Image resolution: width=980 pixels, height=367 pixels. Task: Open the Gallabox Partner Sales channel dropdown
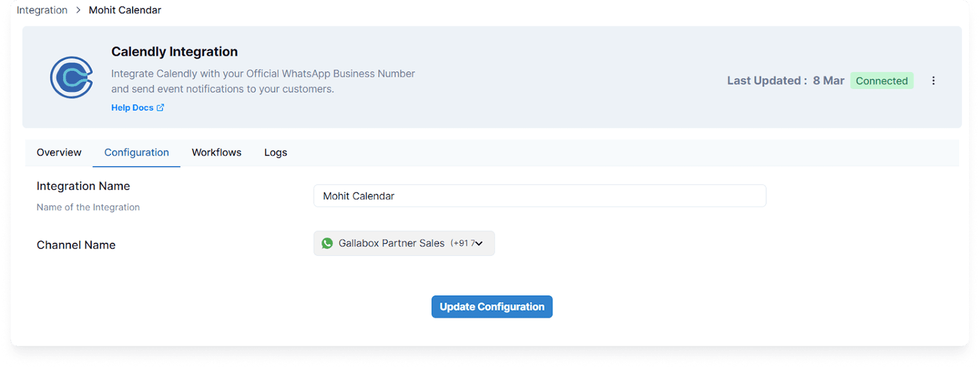pos(404,243)
